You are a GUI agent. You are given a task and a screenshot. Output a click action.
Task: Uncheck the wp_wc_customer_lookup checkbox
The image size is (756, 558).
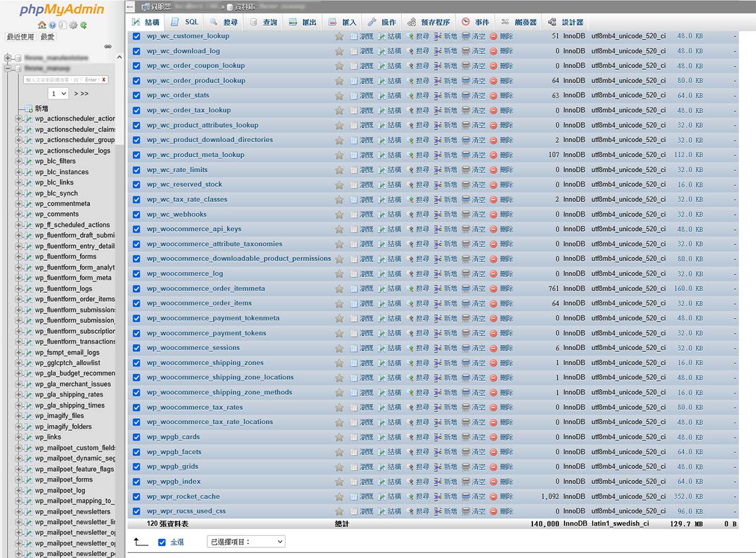[137, 37]
